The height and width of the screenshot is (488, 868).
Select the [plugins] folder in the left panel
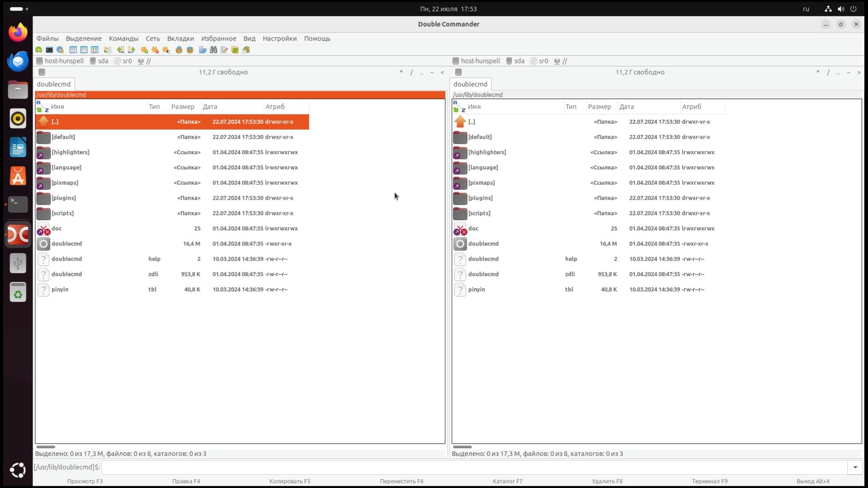pos(172,198)
